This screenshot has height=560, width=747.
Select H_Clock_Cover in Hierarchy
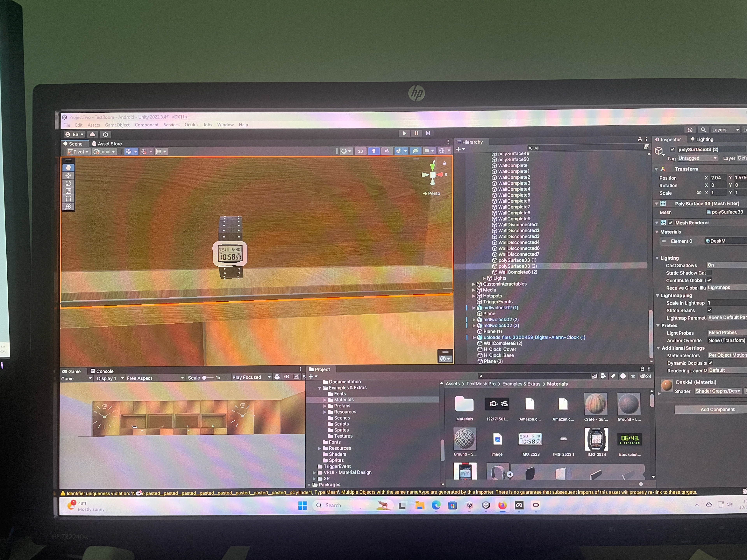[500, 349]
